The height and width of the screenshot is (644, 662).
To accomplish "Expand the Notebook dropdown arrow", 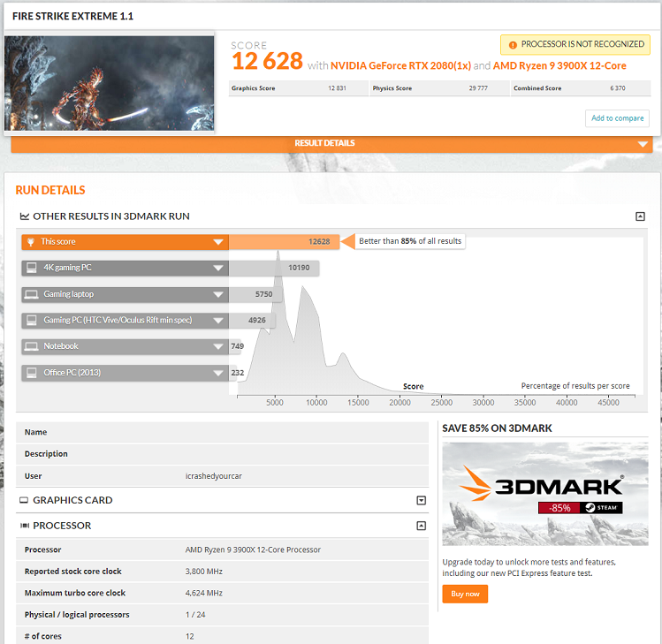I will coord(218,346).
